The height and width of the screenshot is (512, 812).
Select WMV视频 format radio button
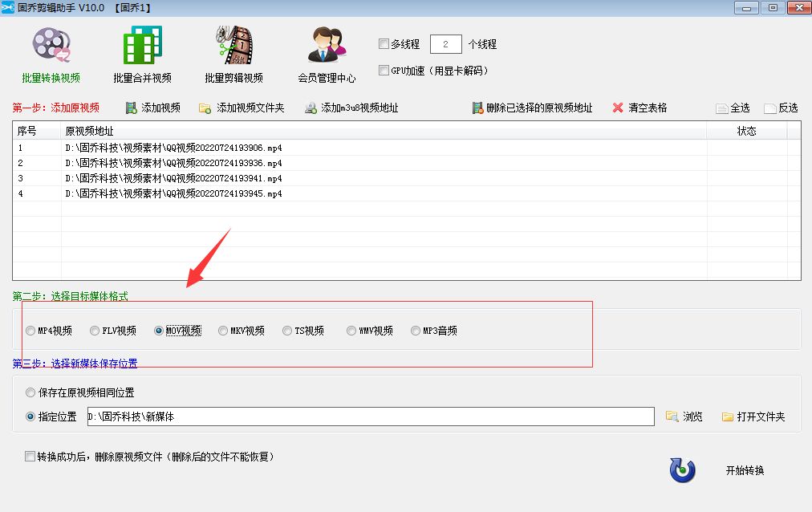coord(351,331)
